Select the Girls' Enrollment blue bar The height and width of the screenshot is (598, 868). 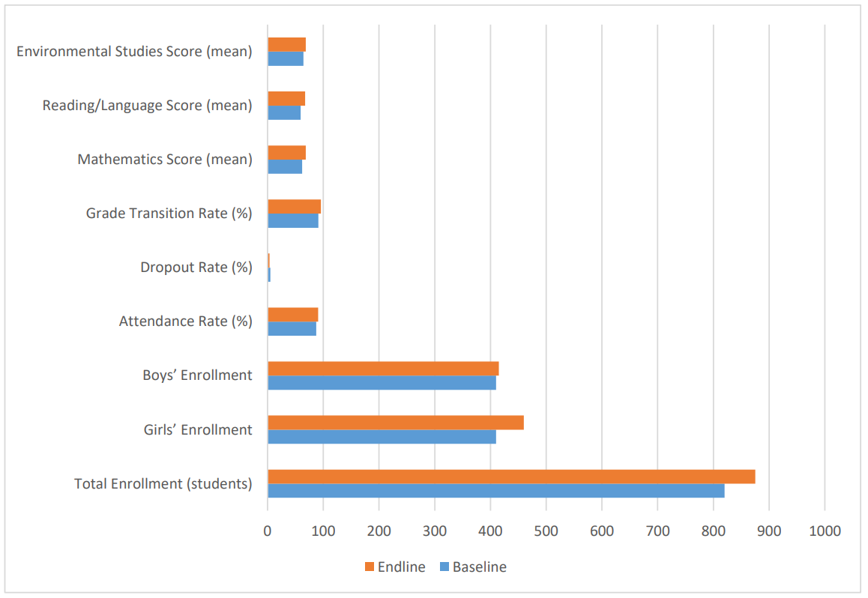(x=382, y=437)
